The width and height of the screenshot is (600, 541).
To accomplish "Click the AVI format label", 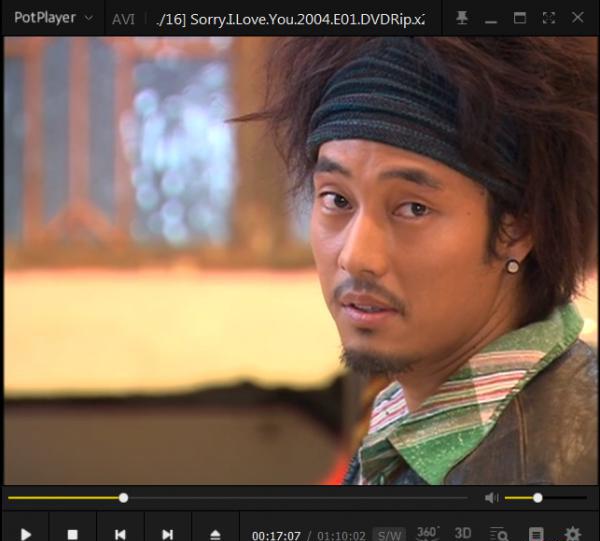I will pos(123,19).
